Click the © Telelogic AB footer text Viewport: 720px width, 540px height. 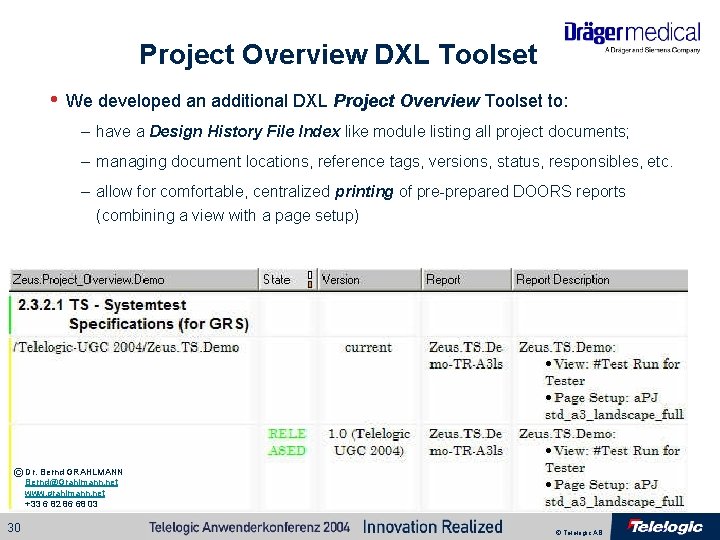(x=579, y=533)
